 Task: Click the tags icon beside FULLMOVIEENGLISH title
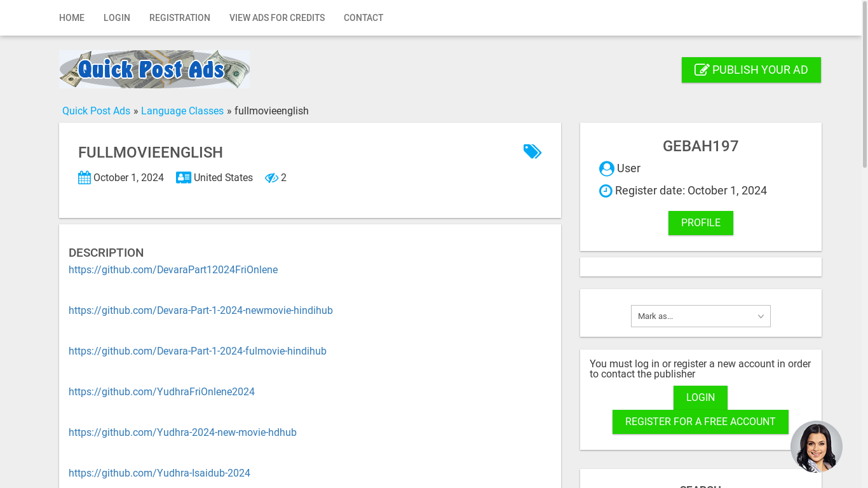[x=532, y=151]
